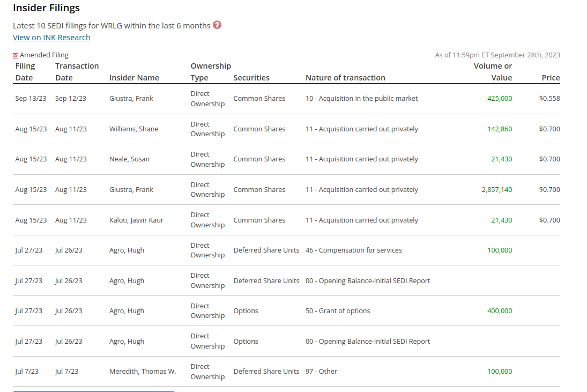Screen dimensions: 587x392
Task: Click the Nature of transaction column header
Action: 345,78
